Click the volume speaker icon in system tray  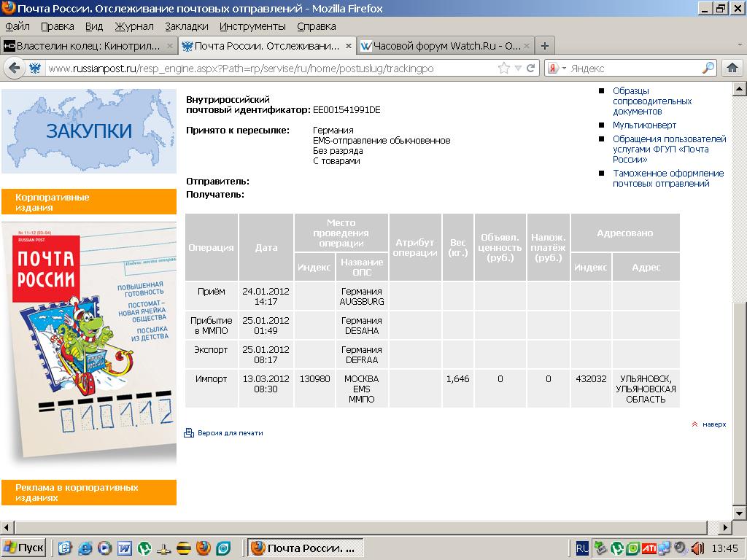697,548
